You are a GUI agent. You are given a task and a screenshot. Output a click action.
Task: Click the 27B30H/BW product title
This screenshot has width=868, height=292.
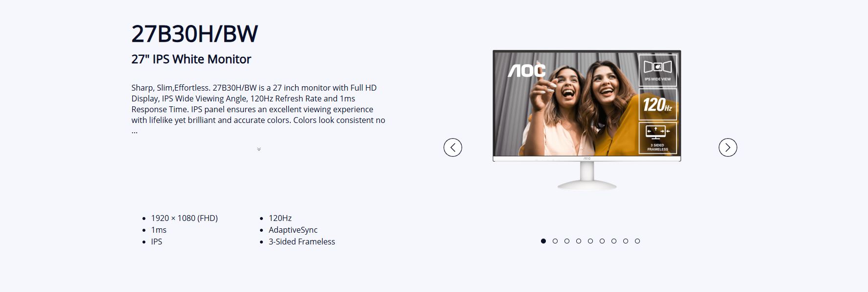pos(194,34)
